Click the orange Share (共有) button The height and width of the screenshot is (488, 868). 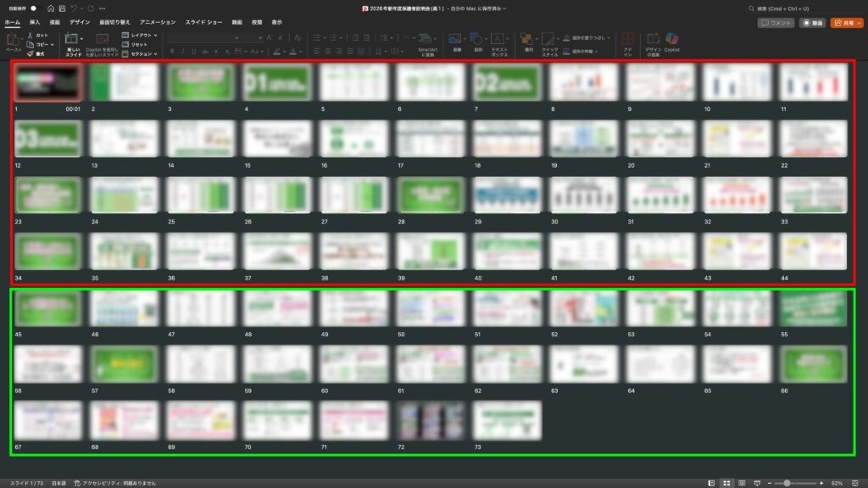click(x=846, y=23)
